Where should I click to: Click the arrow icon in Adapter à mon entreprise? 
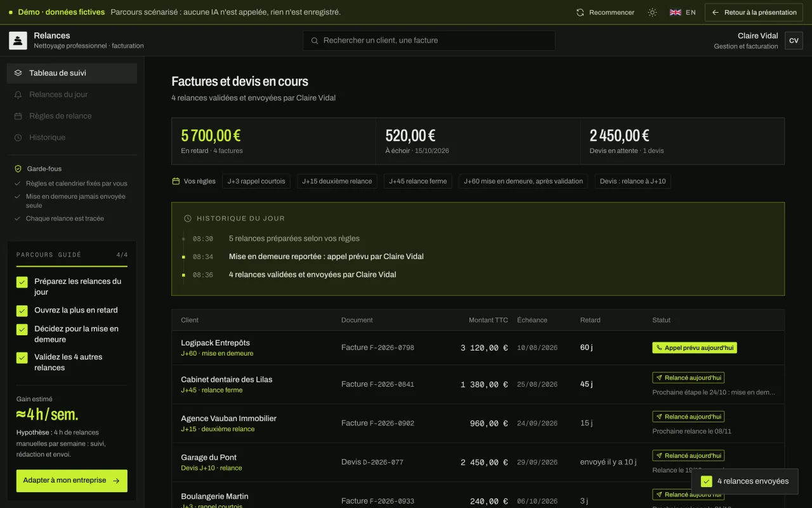116,481
